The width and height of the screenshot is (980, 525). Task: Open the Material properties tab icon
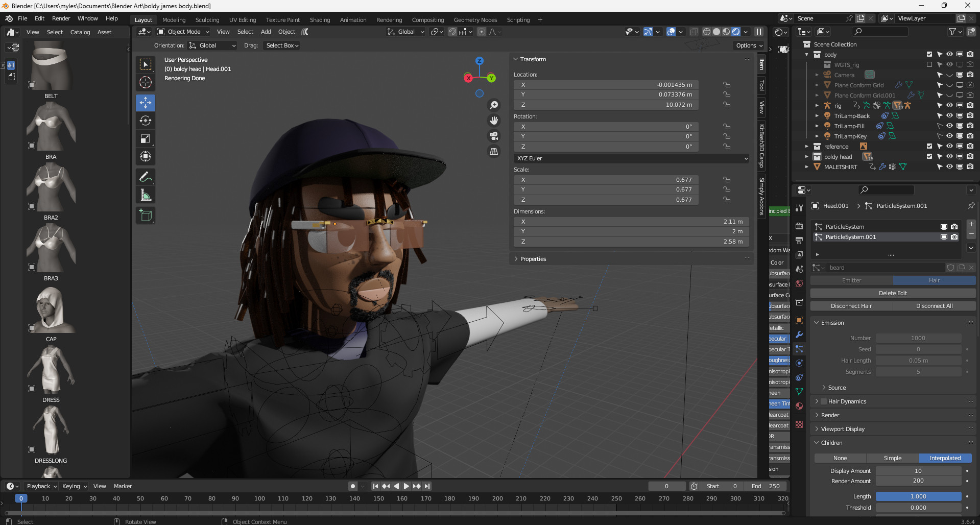point(799,406)
